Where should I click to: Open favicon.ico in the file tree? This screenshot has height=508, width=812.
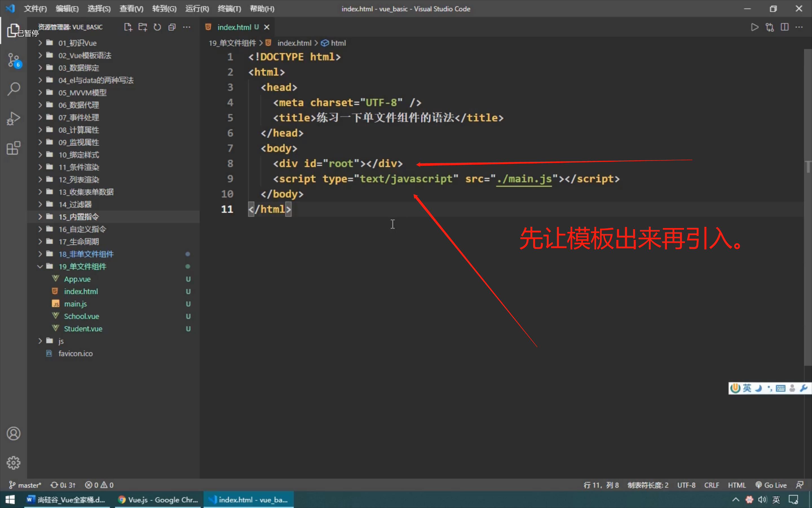[113, 353]
